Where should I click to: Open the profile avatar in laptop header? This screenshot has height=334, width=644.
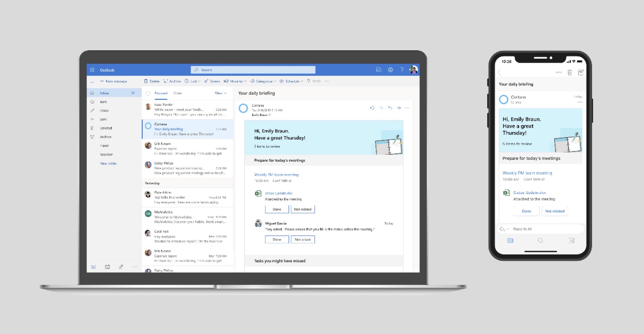pos(413,70)
